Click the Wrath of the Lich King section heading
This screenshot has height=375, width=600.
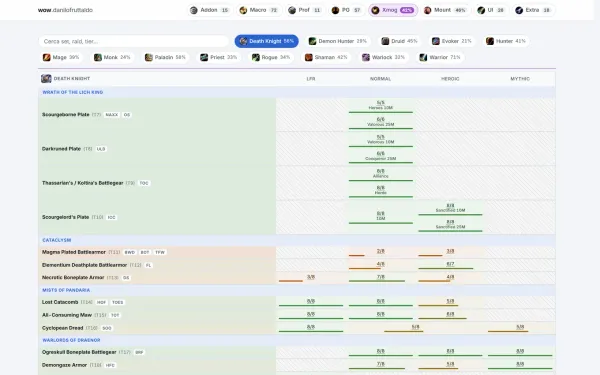[x=73, y=92]
